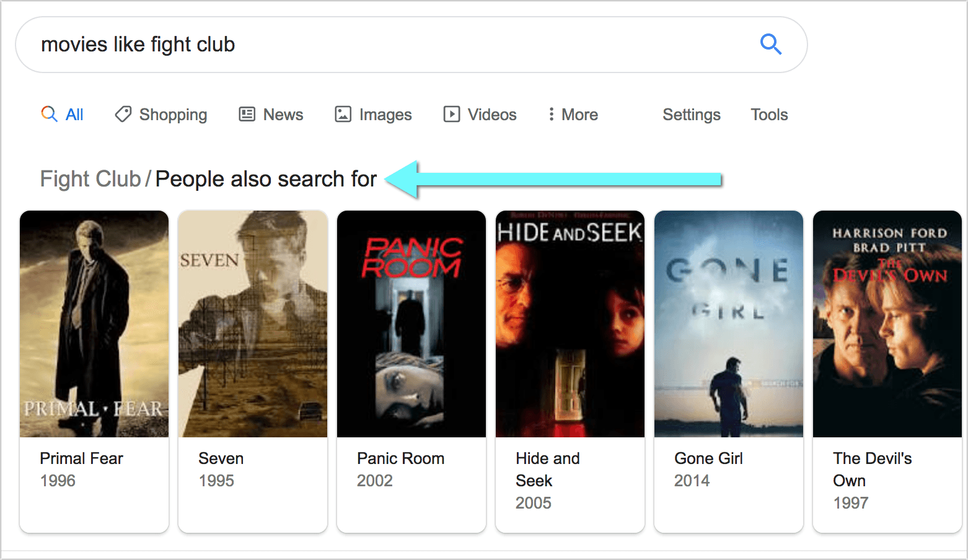Viewport: 968px width, 560px height.
Task: Click the Hide and Seek title
Action: coord(548,470)
